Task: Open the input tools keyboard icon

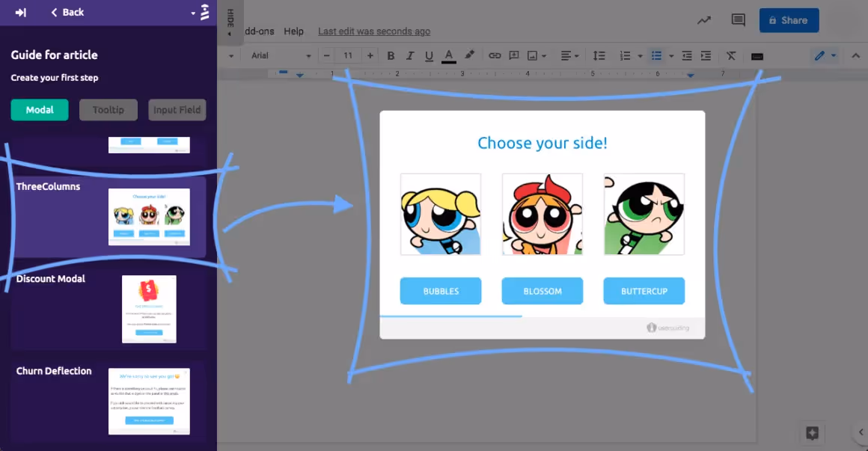Action: point(757,56)
